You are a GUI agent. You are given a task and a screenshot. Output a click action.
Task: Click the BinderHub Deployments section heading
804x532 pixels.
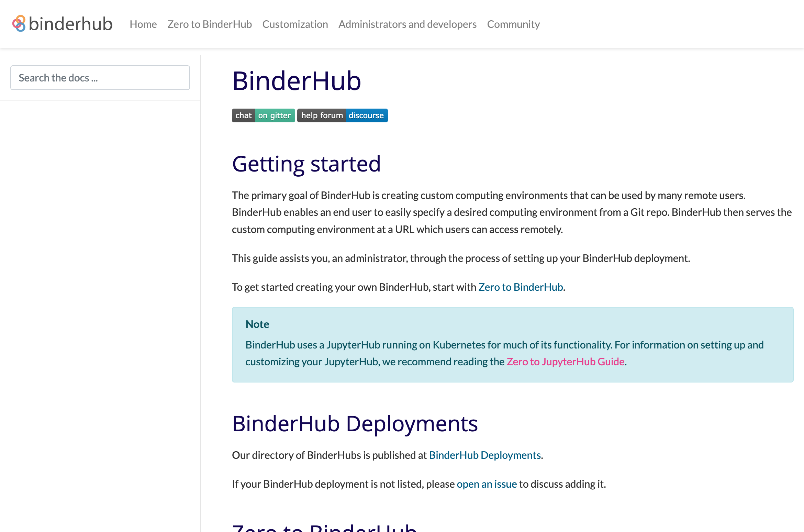tap(355, 423)
